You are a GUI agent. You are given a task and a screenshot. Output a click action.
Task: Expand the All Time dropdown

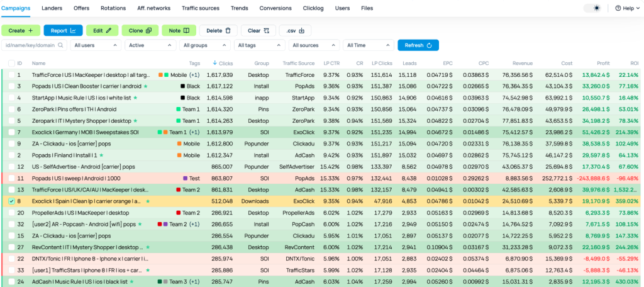point(369,45)
